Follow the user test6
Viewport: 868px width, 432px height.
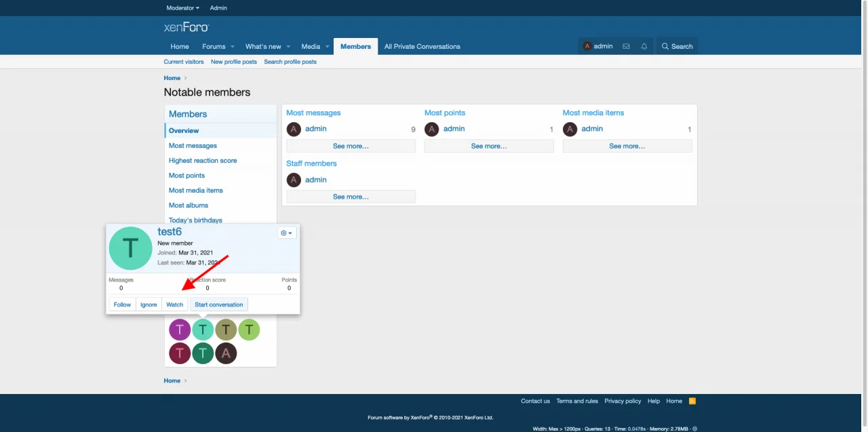122,305
